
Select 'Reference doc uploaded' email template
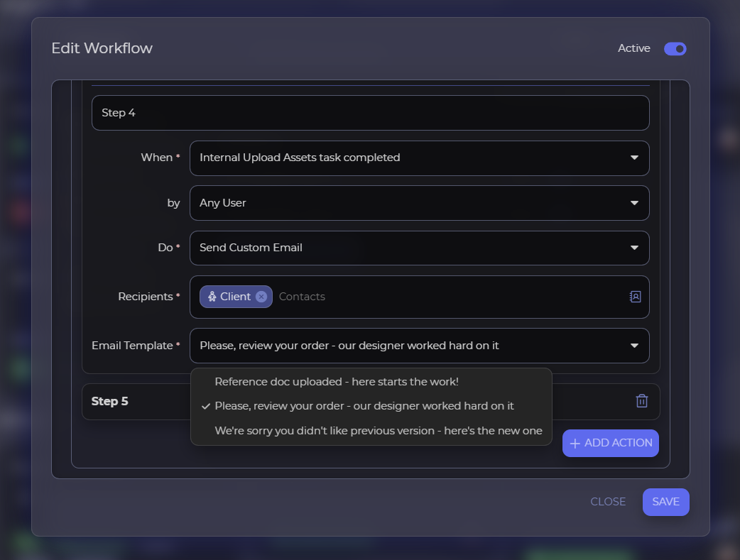[x=337, y=382]
